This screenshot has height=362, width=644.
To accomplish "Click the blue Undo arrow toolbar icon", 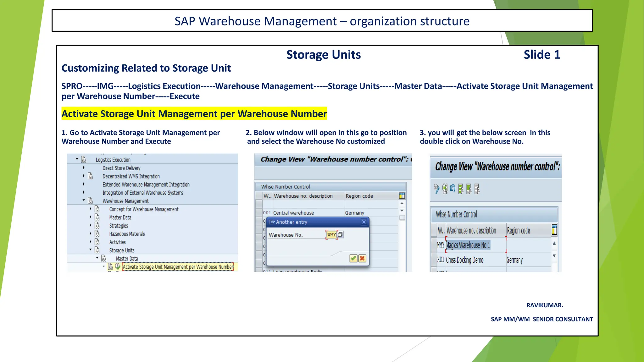I will (452, 188).
